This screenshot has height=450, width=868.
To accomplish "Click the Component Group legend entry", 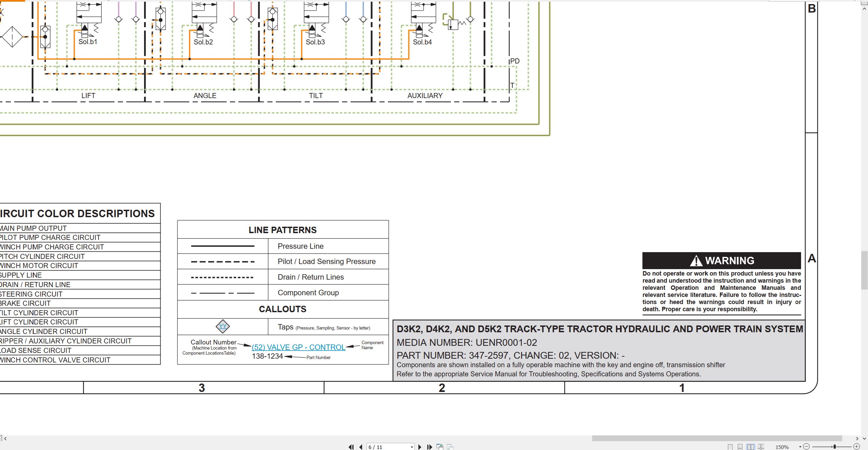I will coord(308,293).
